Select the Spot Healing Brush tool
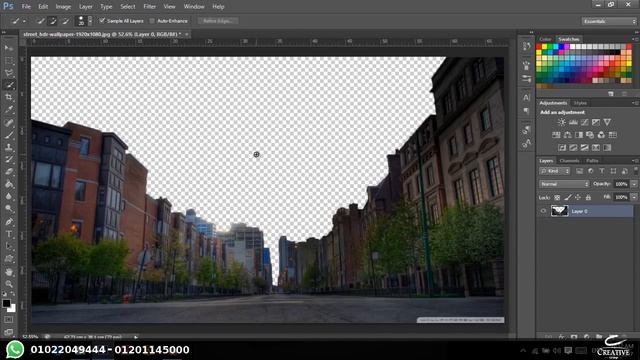Image resolution: width=640 pixels, height=360 pixels. pos(9,122)
